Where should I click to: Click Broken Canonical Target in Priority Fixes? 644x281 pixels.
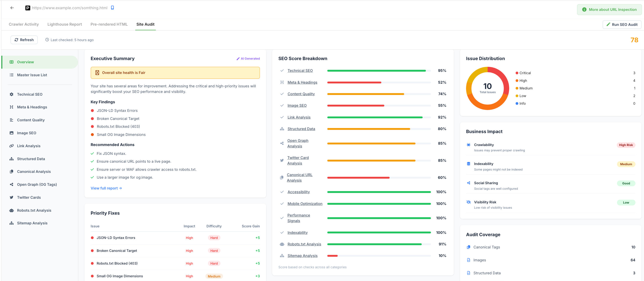click(x=117, y=251)
